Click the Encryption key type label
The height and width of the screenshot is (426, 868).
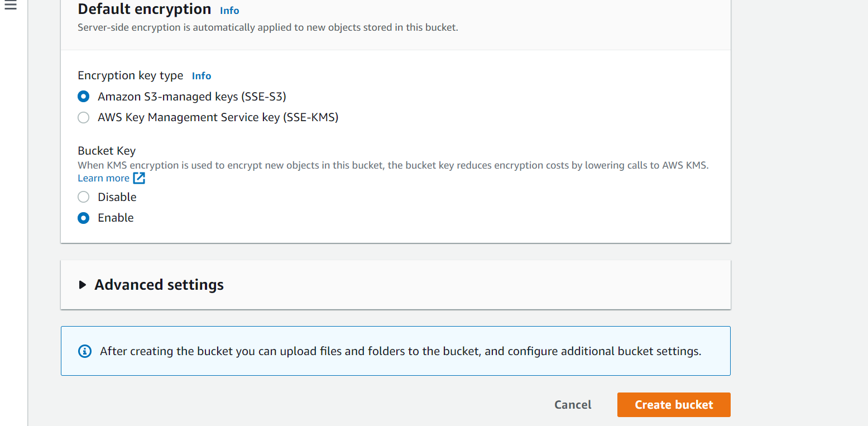click(x=131, y=75)
